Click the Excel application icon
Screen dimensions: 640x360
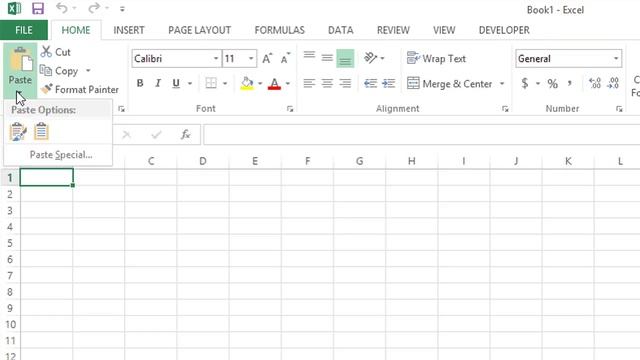coord(14,9)
